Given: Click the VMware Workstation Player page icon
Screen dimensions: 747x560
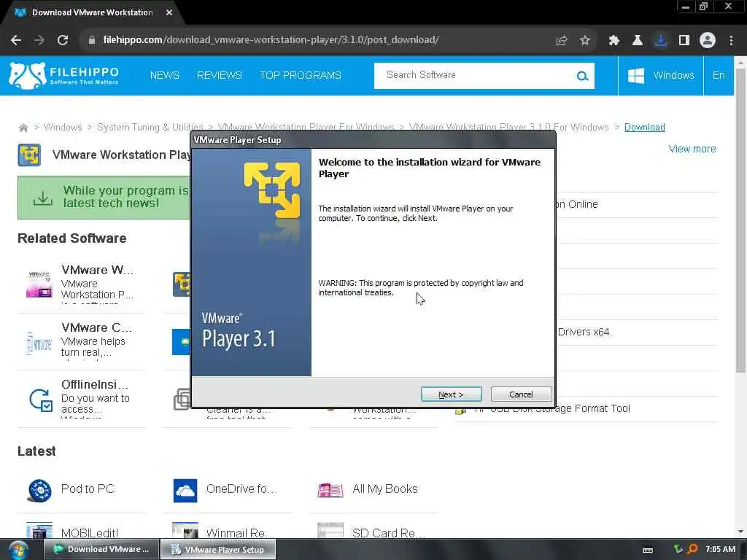Looking at the screenshot, I should pyautogui.click(x=29, y=155).
